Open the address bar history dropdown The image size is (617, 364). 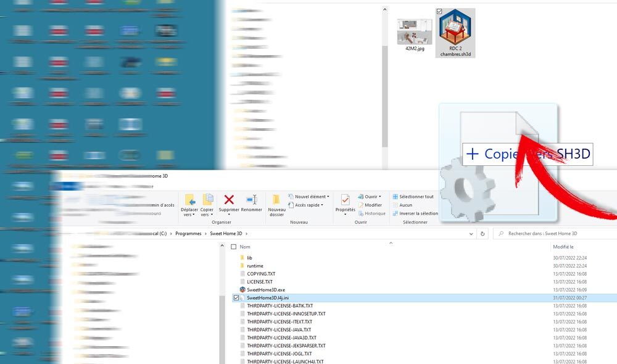(471, 234)
